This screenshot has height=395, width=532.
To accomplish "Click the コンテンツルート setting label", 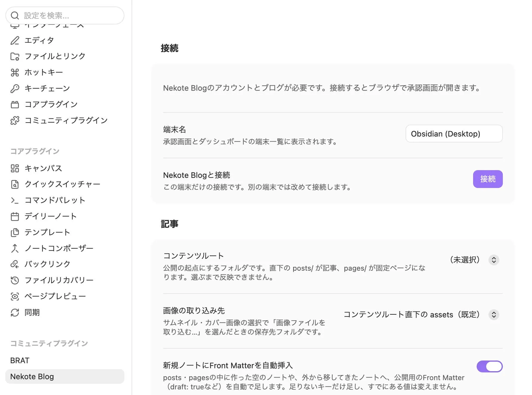I will (193, 256).
